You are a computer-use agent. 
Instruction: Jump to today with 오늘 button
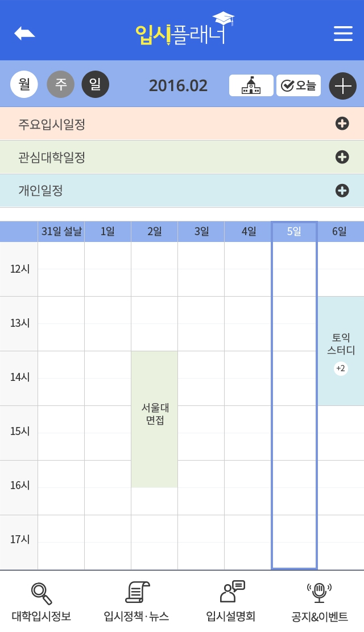click(299, 85)
